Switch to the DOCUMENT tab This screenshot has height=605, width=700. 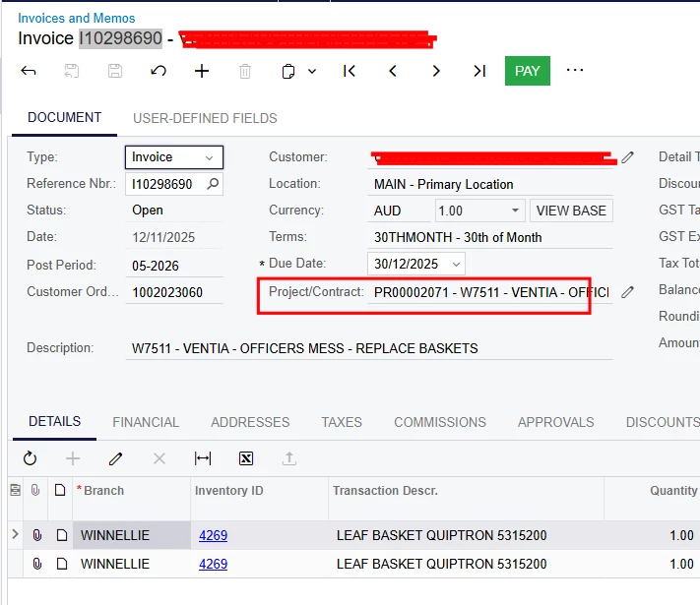click(x=64, y=118)
